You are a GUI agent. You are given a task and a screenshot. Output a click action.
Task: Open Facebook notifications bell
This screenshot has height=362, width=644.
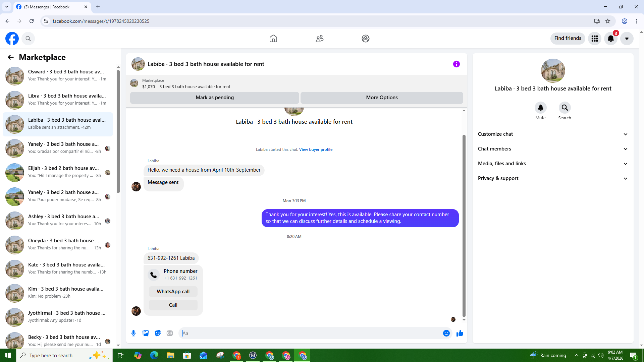click(611, 39)
